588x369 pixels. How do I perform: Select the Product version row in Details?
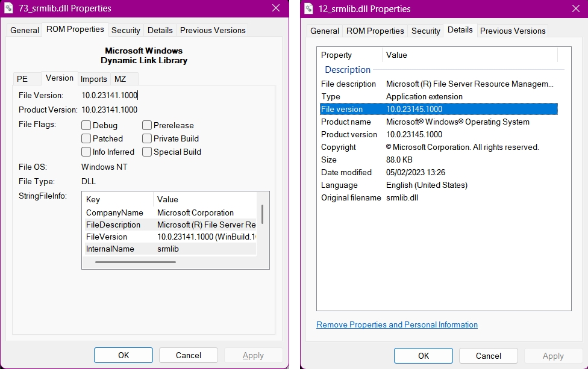(439, 134)
